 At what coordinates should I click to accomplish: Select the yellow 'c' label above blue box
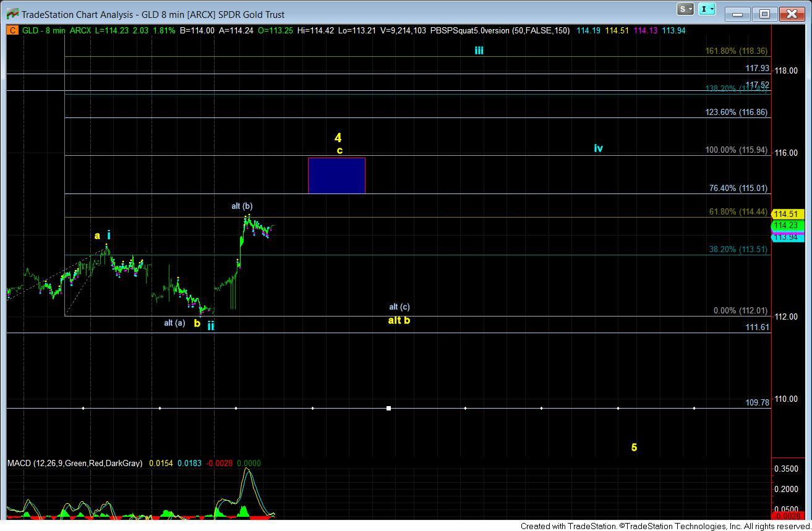[x=340, y=150]
